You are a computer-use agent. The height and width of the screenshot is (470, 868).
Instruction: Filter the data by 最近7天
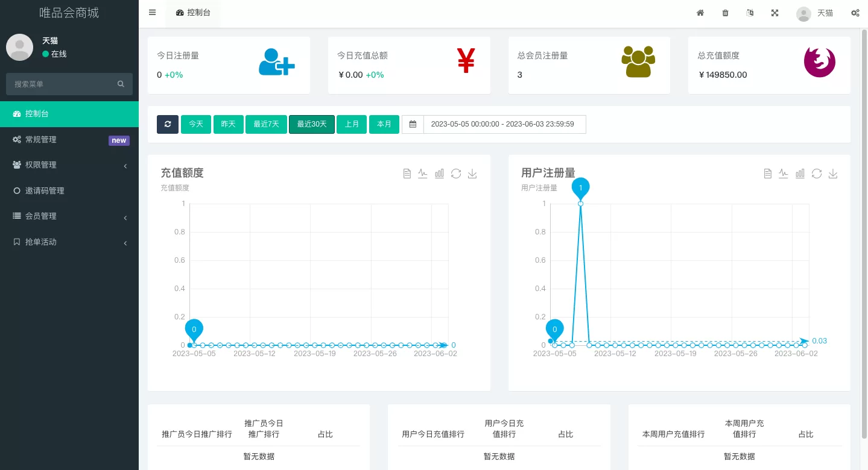[x=266, y=124]
